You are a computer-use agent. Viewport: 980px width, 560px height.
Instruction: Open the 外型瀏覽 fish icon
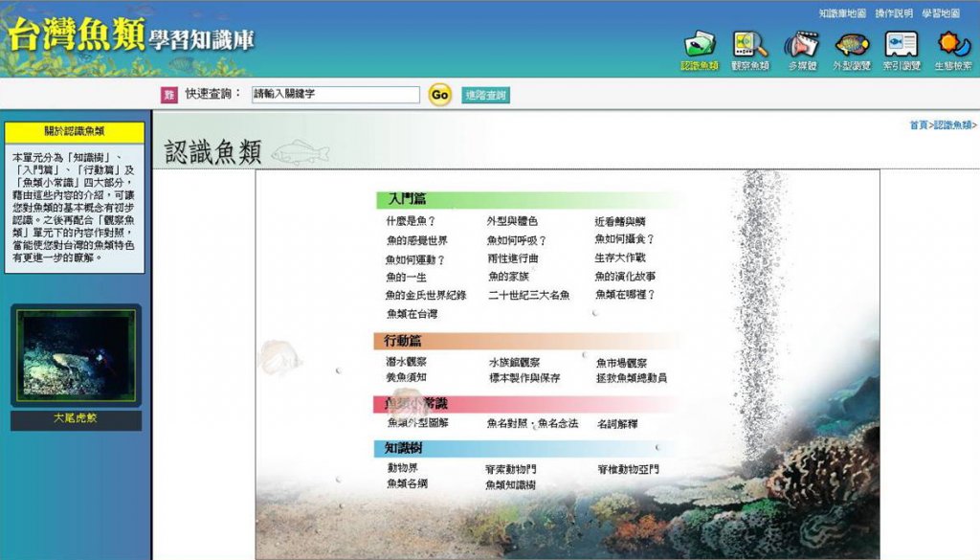[851, 50]
